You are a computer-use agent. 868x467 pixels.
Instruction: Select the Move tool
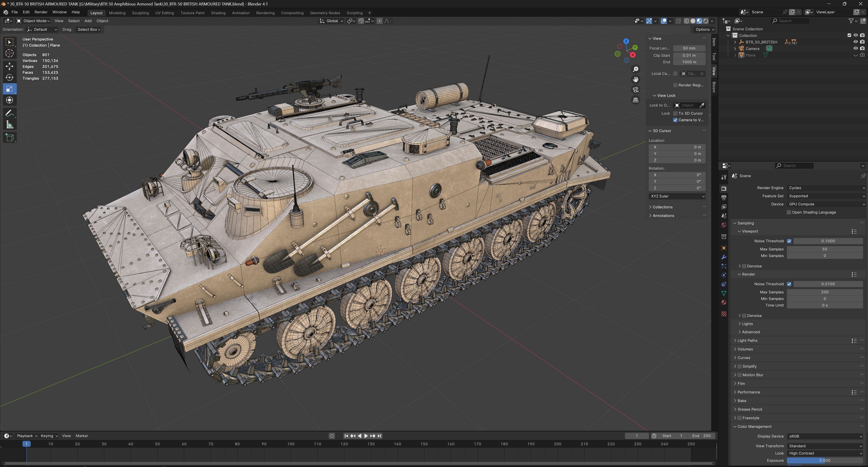coord(10,66)
